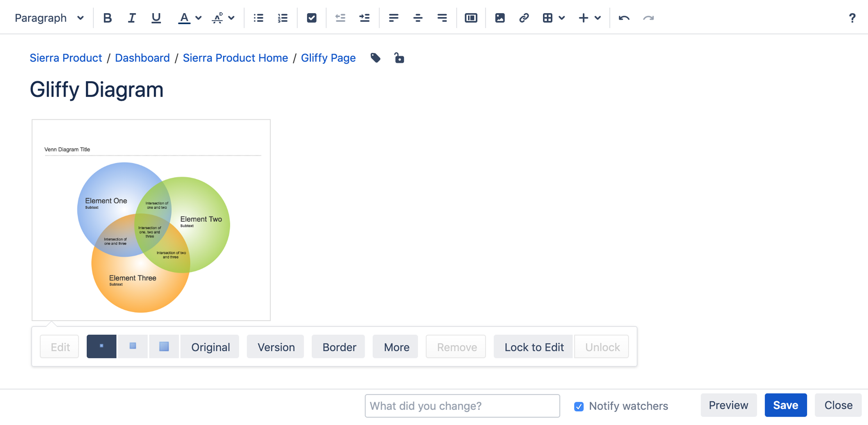
Task: Align text to the left
Action: [x=393, y=18]
